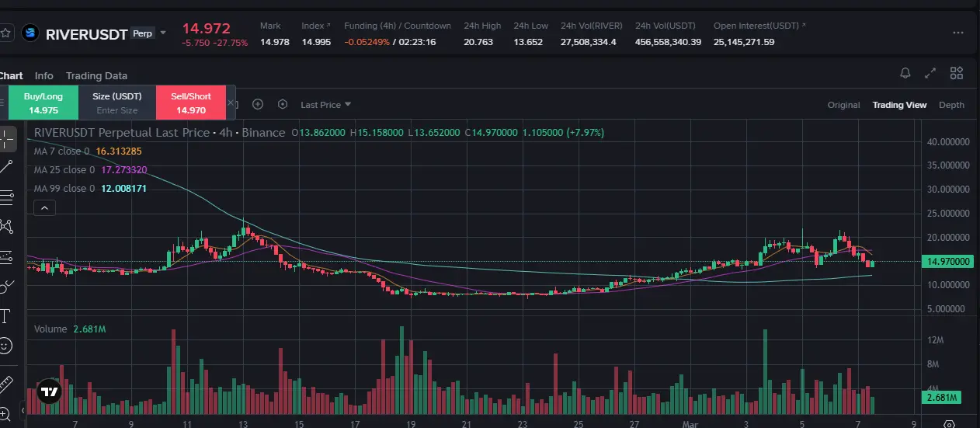Focus the Size (USDT) Enter Size field
The width and height of the screenshot is (980, 428).
pyautogui.click(x=117, y=110)
